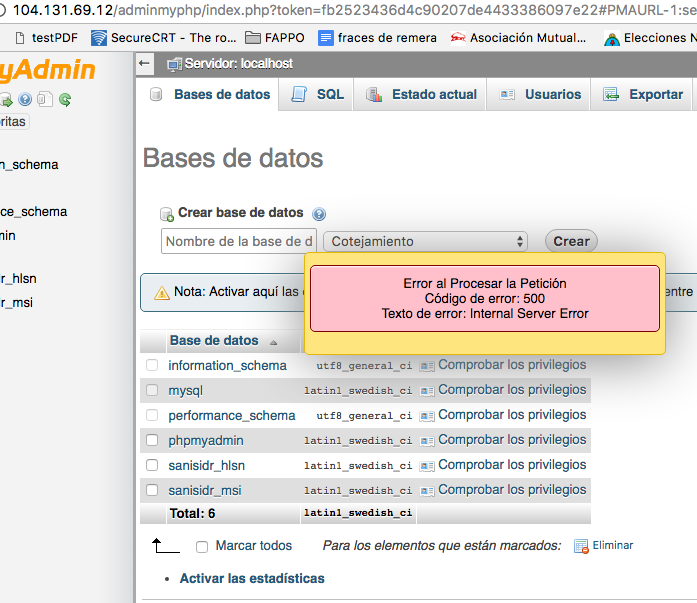Image resolution: width=697 pixels, height=603 pixels.
Task: Focus the Nombre de la base de datos field
Action: tap(238, 241)
